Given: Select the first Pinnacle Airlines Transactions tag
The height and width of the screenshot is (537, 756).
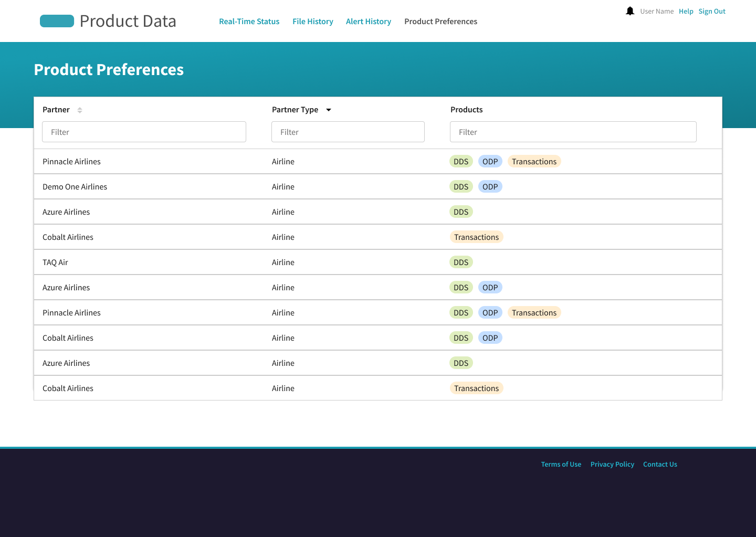Looking at the screenshot, I should 534,162.
